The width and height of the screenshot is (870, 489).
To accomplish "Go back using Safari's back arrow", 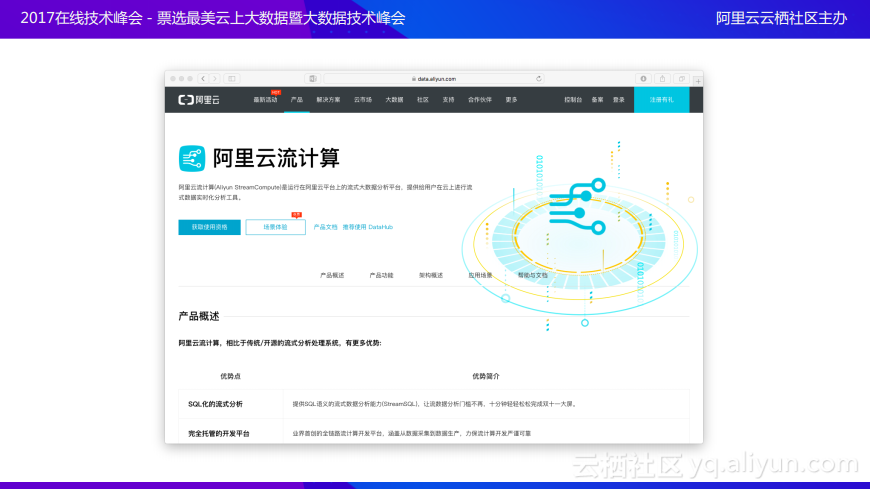I will click(203, 79).
